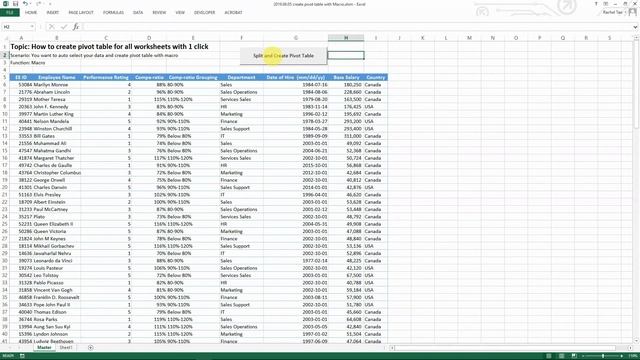This screenshot has width=640, height=360.
Task: Switch to the VIEW ribbon tab
Action: coord(180,13)
